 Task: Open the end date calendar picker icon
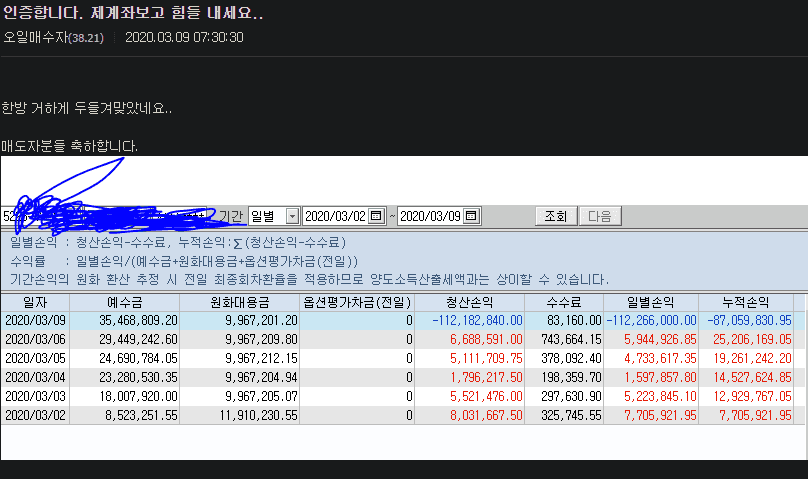pyautogui.click(x=472, y=216)
